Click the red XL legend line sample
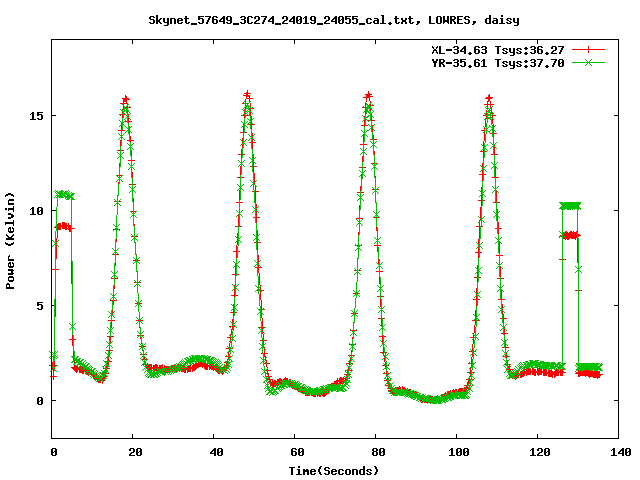This screenshot has height=480, width=640. (588, 50)
